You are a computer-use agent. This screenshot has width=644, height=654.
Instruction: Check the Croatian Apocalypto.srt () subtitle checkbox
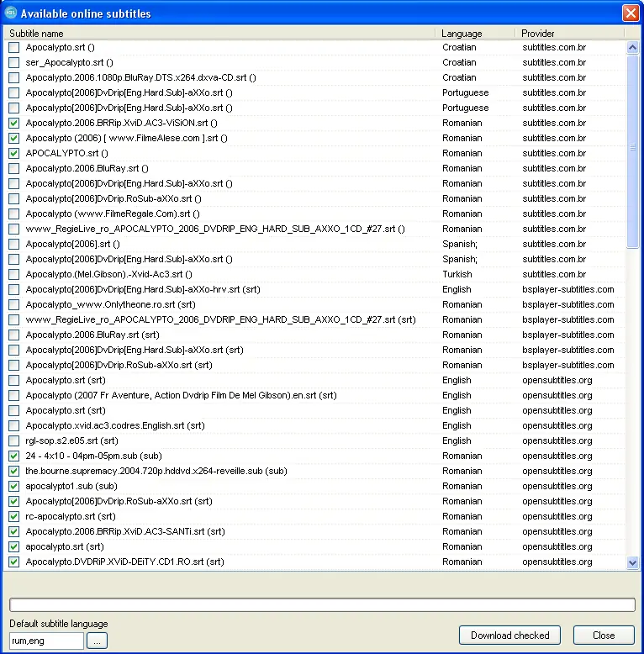coord(13,48)
